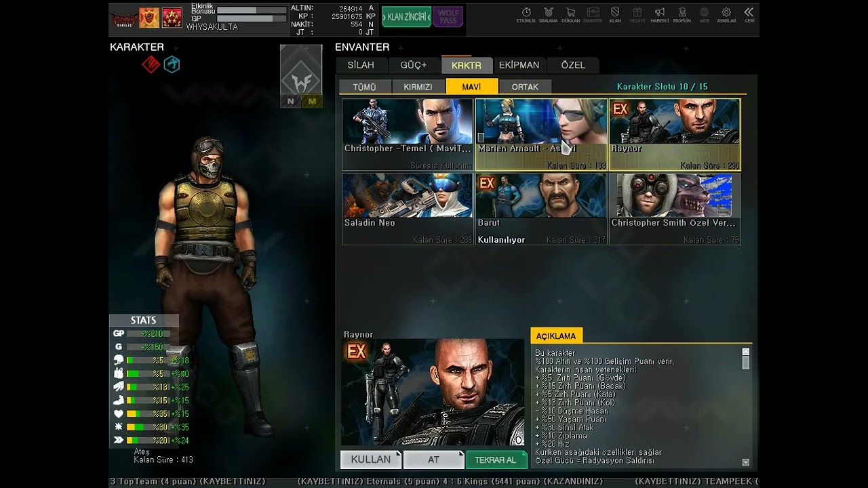Screen dimensions: 868x488
Task: Click the GP +%210 stat bar
Action: pyautogui.click(x=148, y=333)
